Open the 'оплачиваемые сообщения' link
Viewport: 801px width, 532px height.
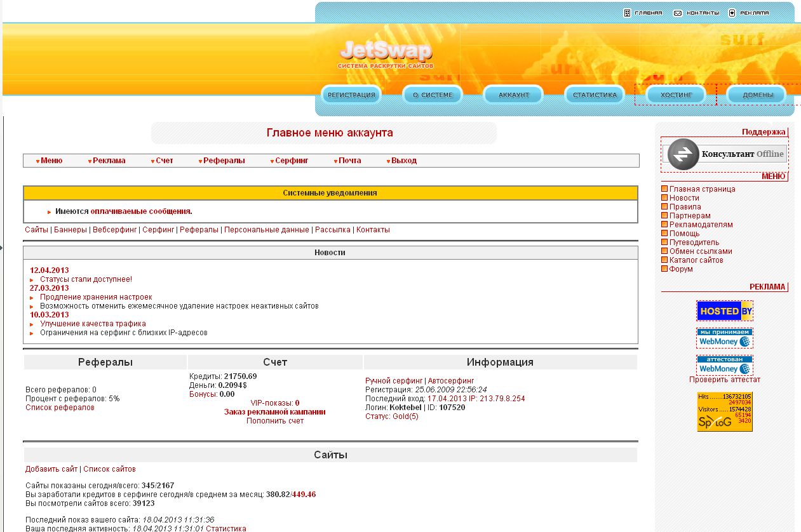(140, 211)
